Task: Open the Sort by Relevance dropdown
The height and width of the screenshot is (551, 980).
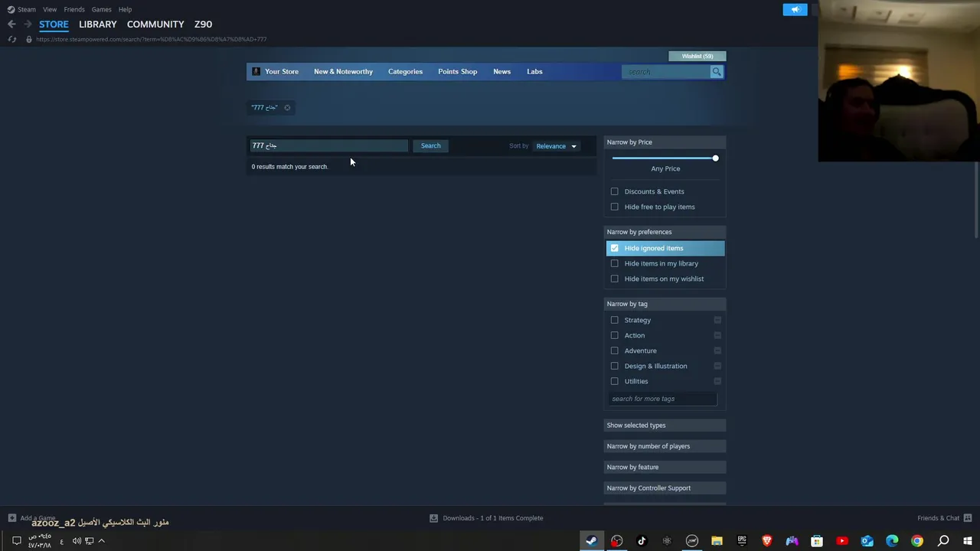Action: click(x=557, y=146)
